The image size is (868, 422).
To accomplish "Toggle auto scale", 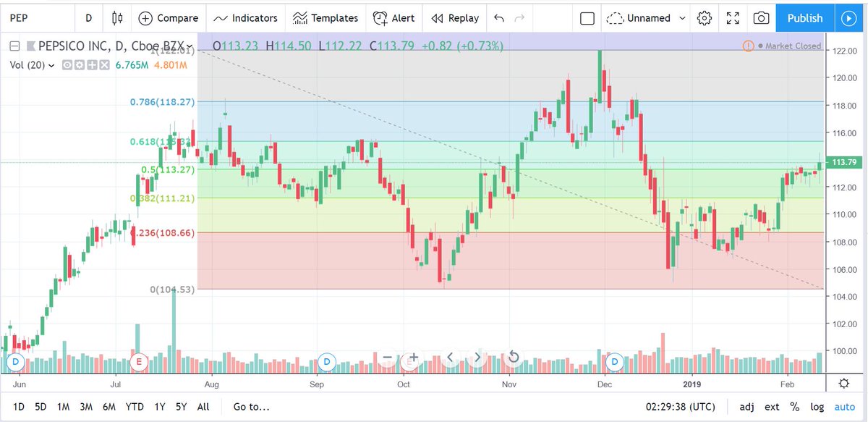I will tap(844, 407).
